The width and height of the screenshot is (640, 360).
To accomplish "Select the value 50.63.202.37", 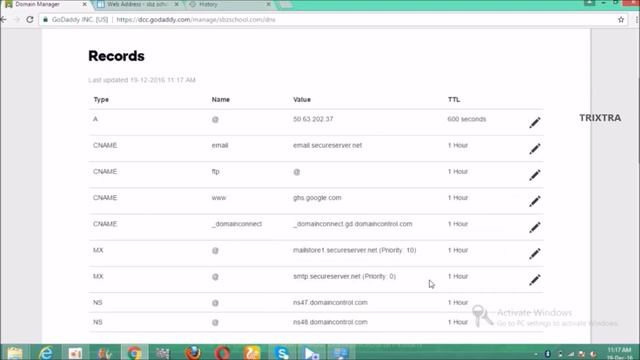I will tap(313, 119).
